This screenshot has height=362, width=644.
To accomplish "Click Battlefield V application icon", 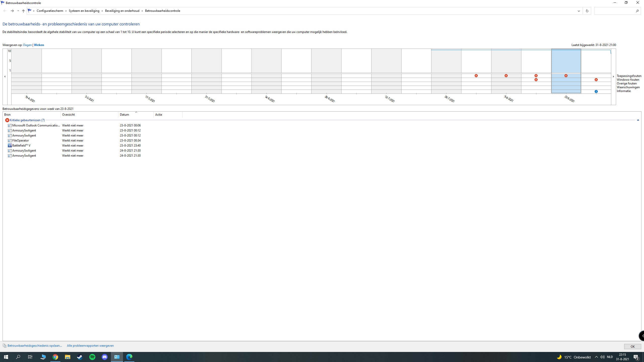I will tap(10, 146).
